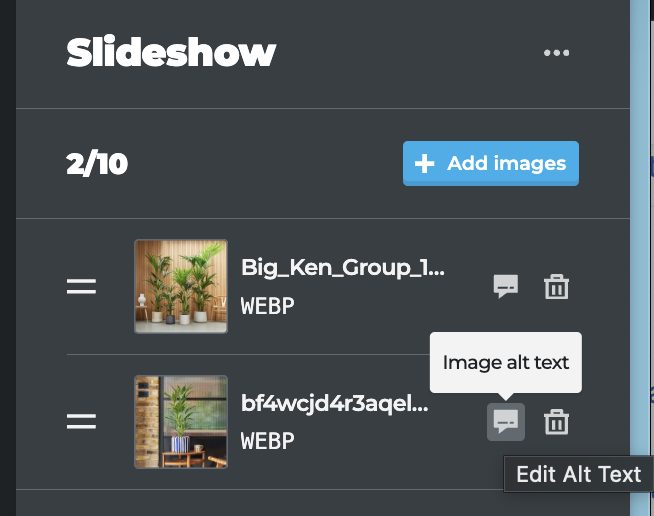Click the blue page area beside the panel
This screenshot has height=516, width=654.
(639, 258)
